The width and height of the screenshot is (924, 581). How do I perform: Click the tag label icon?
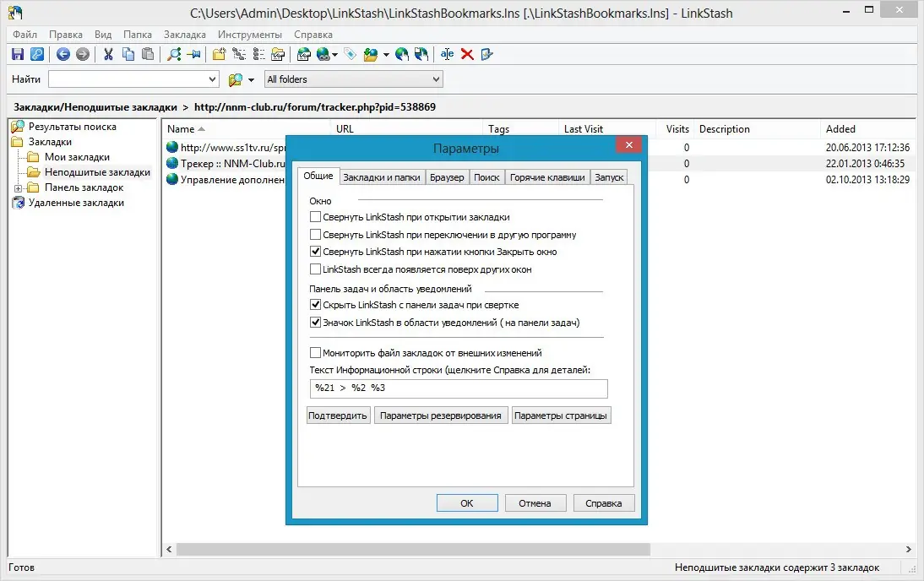click(x=350, y=54)
